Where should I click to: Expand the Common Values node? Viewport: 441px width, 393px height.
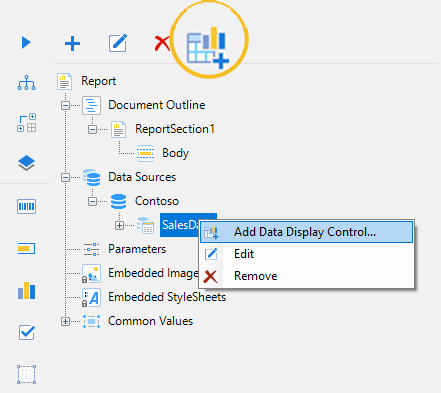click(x=65, y=322)
